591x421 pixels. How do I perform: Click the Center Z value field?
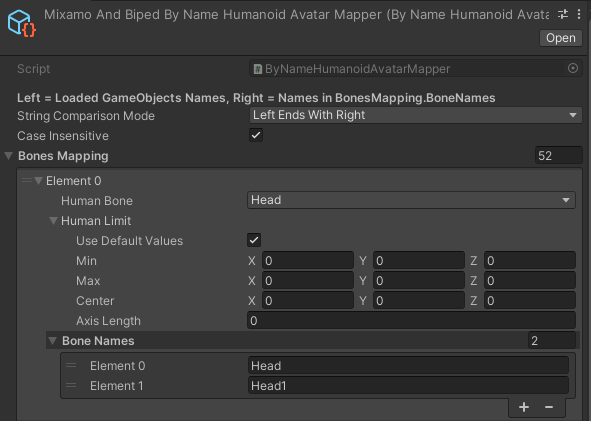(x=530, y=300)
